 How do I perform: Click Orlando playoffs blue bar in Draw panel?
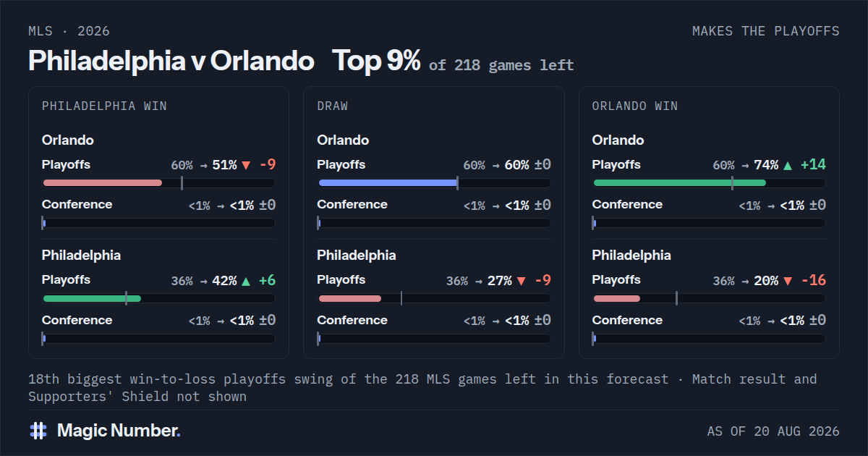[x=388, y=183]
